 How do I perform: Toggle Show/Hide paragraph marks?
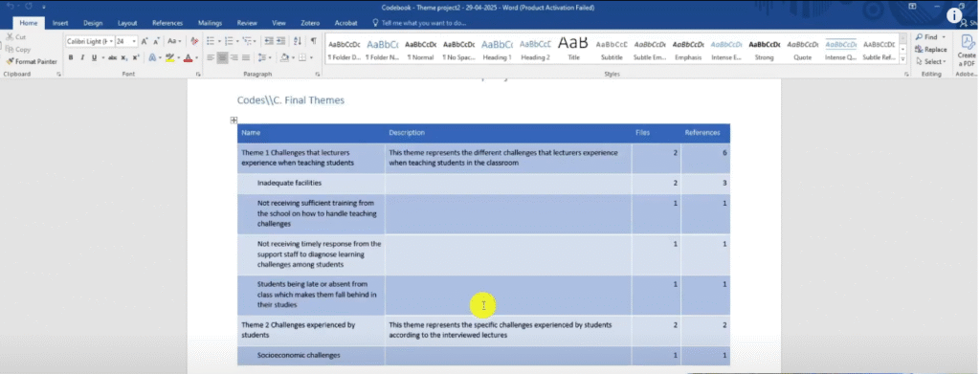pos(313,41)
